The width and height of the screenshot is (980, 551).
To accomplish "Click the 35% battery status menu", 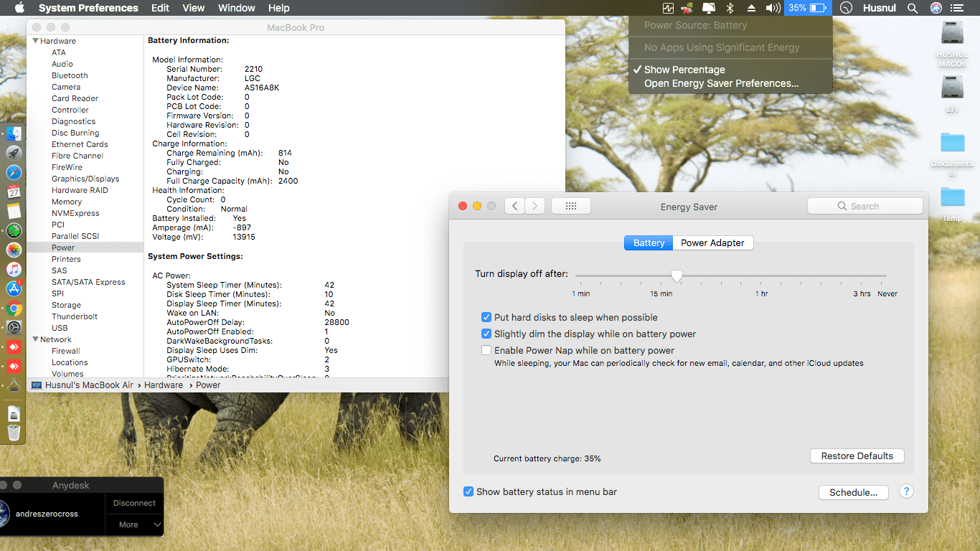I will click(809, 8).
